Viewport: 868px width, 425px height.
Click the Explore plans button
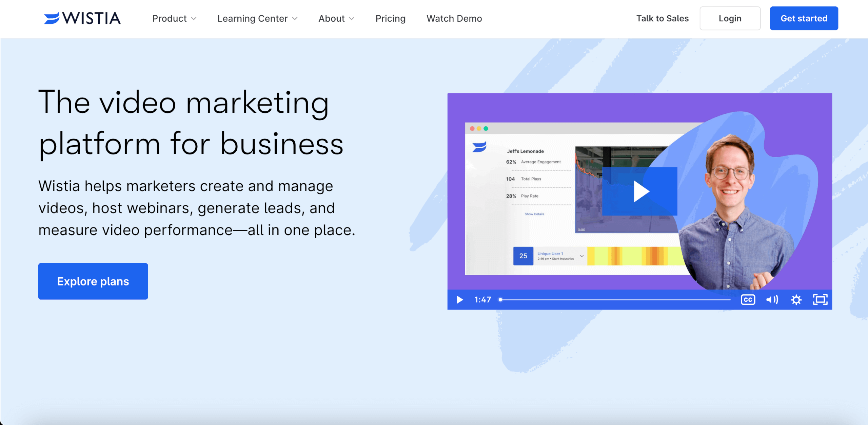coord(93,281)
